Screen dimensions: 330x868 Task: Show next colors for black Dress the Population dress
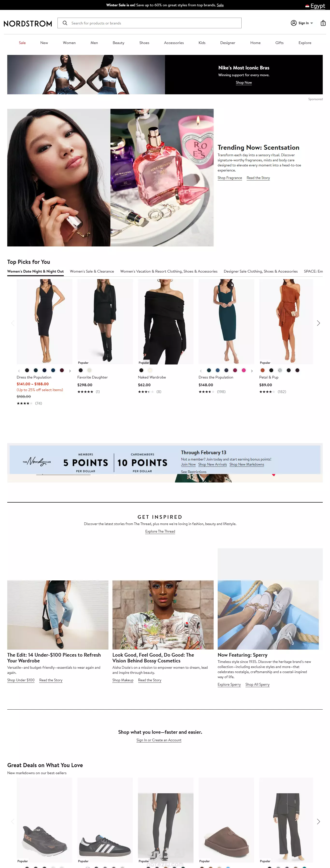70,371
